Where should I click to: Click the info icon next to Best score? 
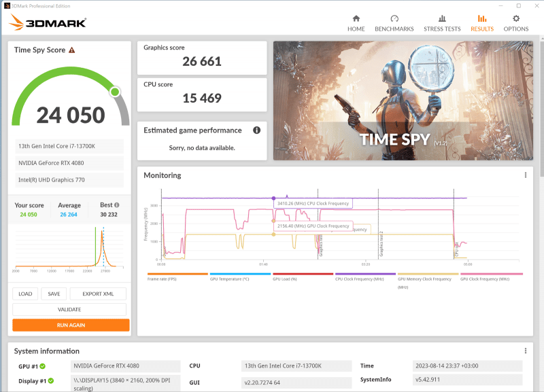(x=117, y=205)
